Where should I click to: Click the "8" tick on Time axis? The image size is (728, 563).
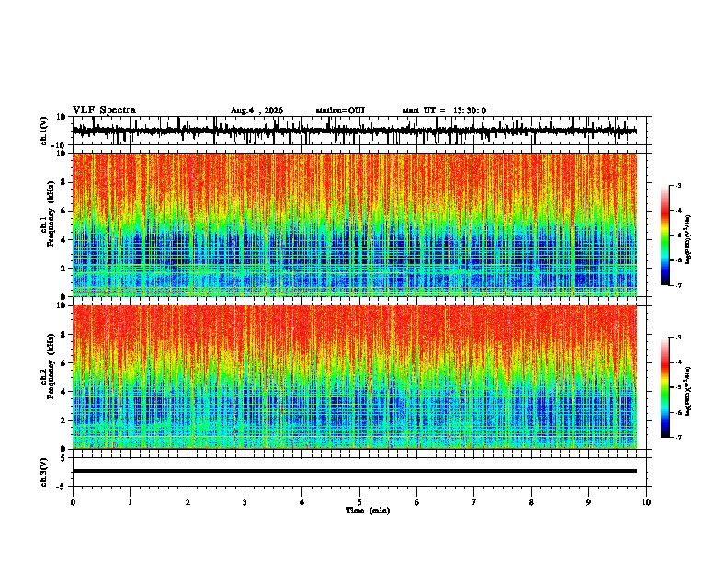point(531,502)
